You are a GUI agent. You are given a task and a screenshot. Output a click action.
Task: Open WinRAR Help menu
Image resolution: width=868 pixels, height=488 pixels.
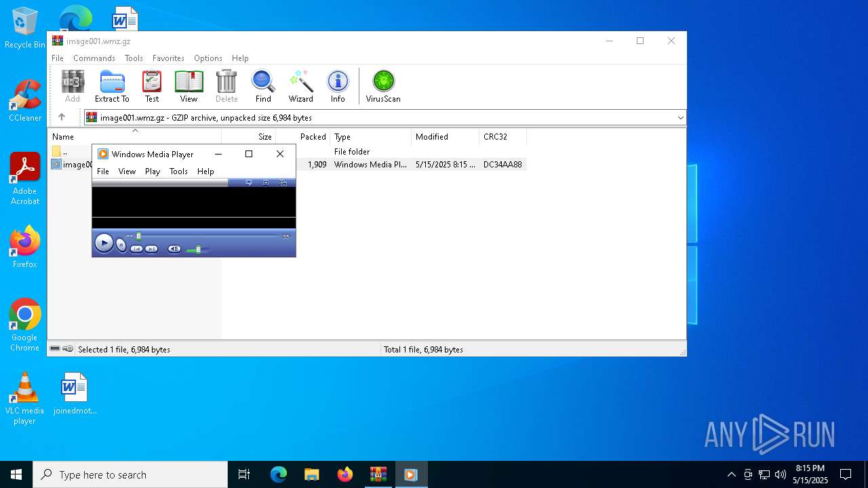pyautogui.click(x=240, y=58)
